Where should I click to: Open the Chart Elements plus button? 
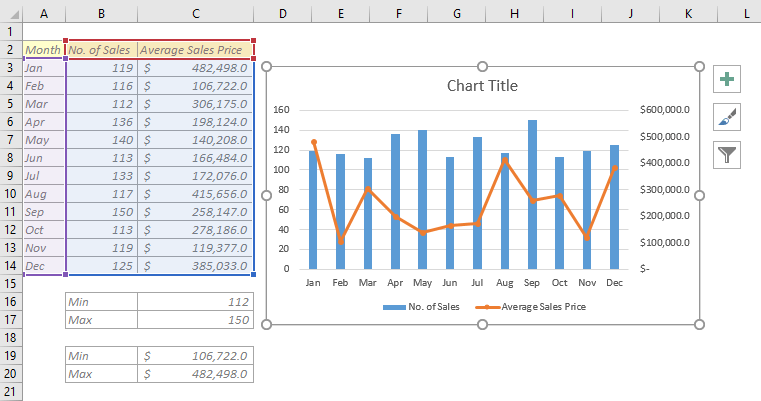726,80
